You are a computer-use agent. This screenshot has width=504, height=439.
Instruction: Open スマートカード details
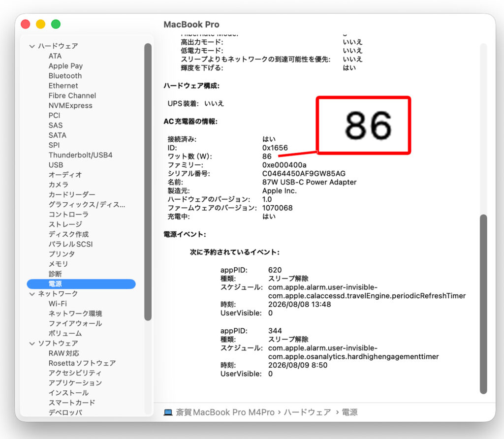click(x=72, y=403)
